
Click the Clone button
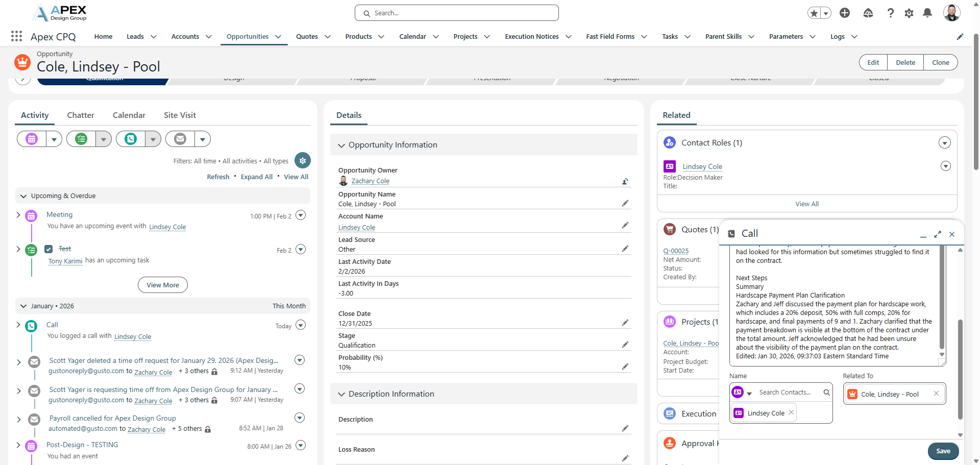pyautogui.click(x=940, y=63)
